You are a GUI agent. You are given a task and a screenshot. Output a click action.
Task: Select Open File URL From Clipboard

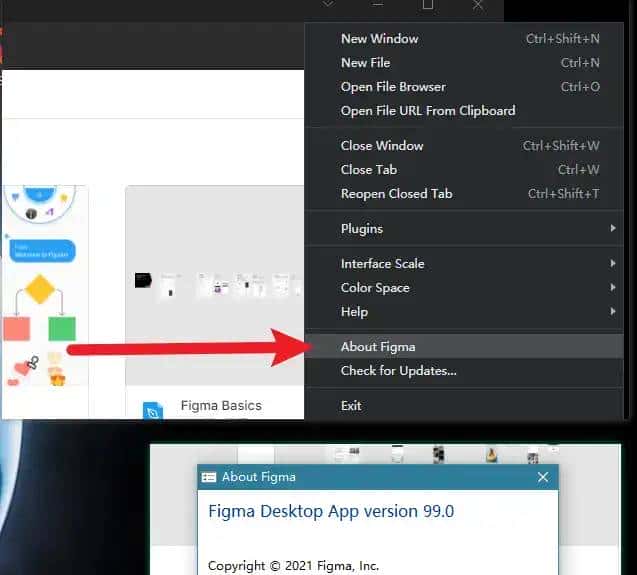(464, 111)
